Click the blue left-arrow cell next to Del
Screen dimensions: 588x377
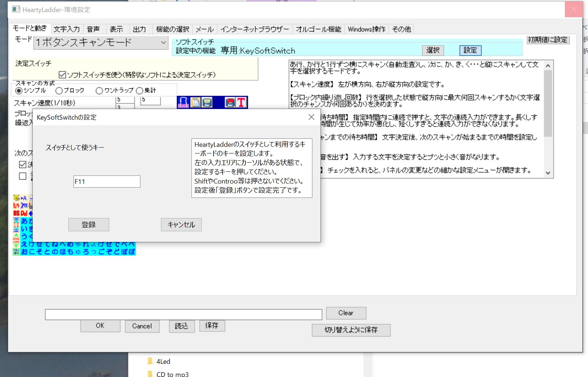tap(31, 213)
